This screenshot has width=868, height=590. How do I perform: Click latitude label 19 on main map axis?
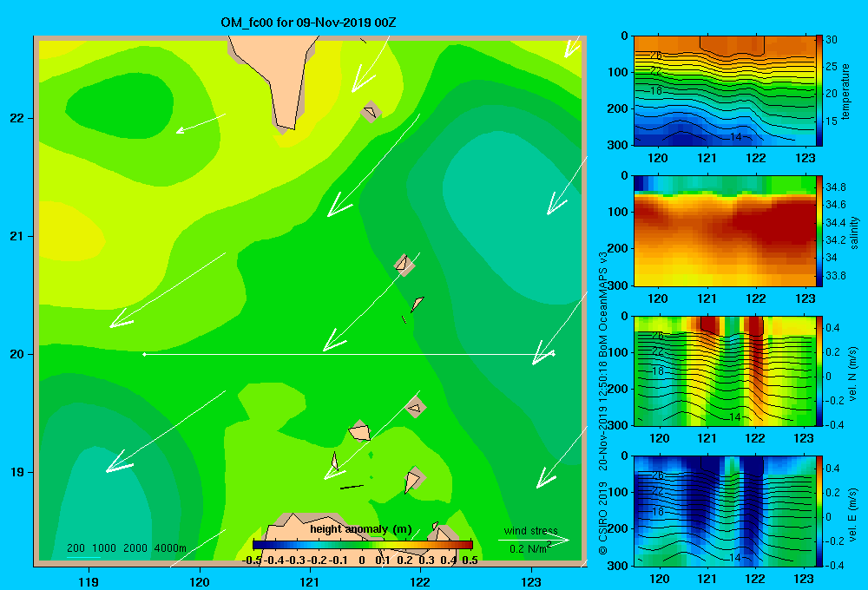17,472
